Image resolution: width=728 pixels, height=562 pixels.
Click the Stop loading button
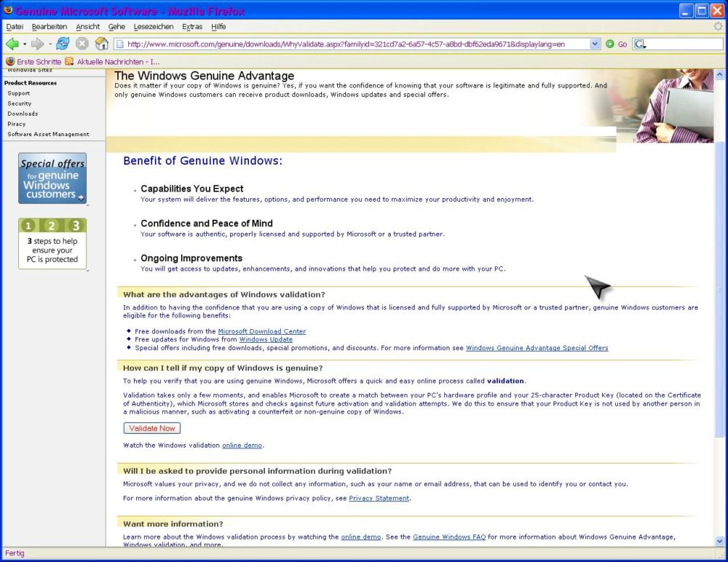point(82,44)
